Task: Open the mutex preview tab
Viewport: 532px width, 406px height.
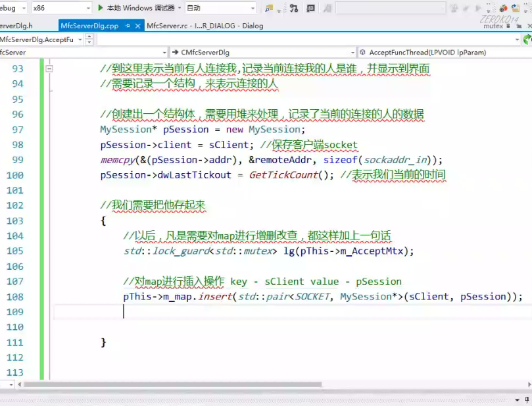Action: 493,26
